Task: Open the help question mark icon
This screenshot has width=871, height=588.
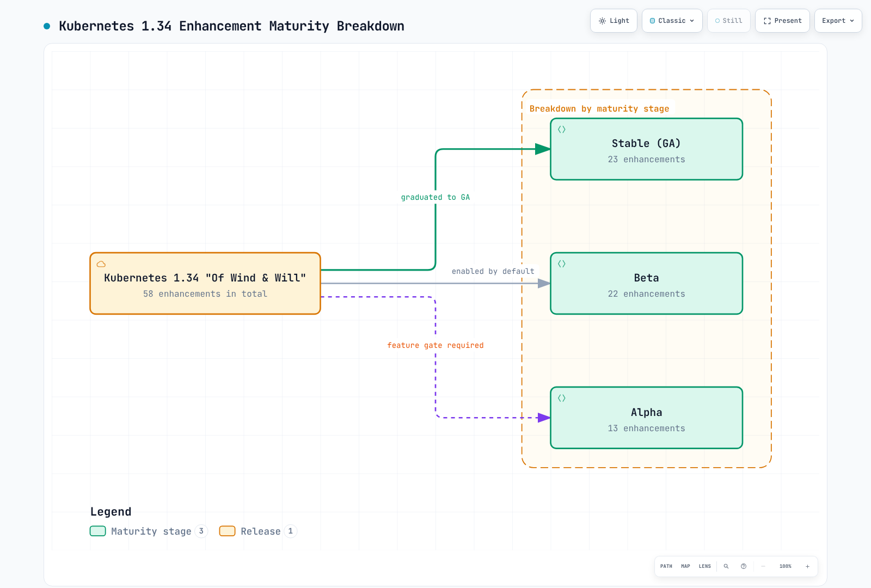Action: tap(744, 566)
